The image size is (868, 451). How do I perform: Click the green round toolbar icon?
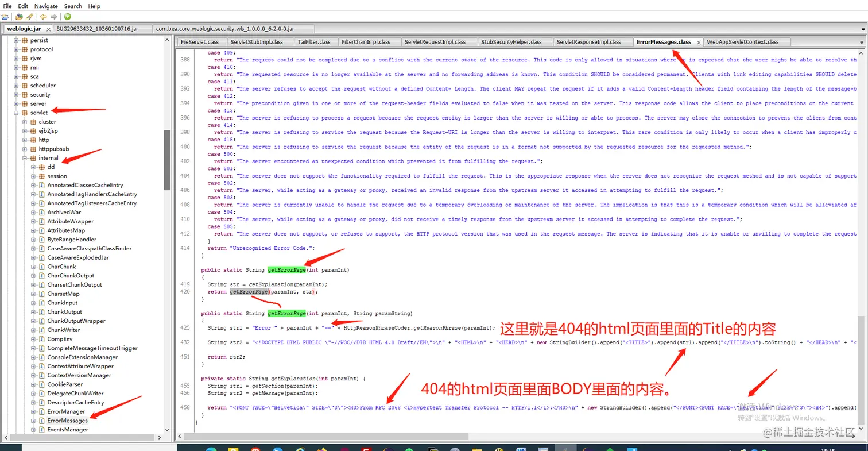pos(67,17)
